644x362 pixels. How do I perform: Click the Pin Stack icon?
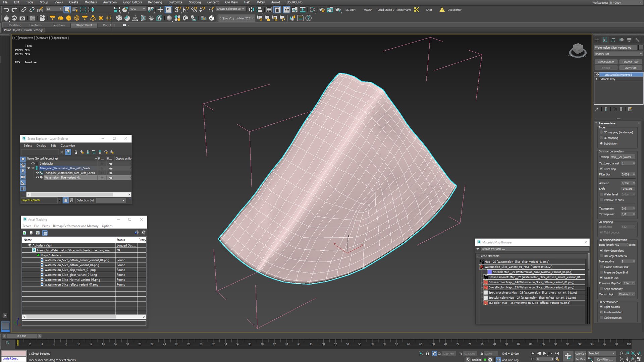[x=597, y=109]
